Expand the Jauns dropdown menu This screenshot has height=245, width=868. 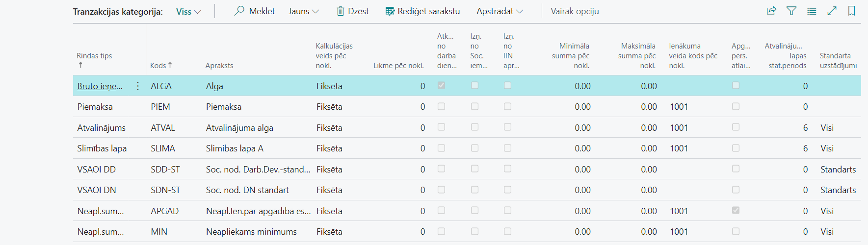point(303,11)
